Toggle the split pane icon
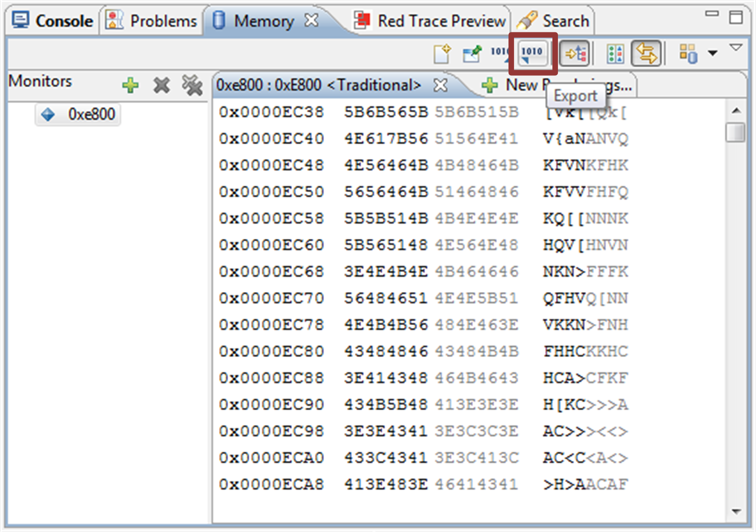This screenshot has height=532, width=756. tap(615, 54)
